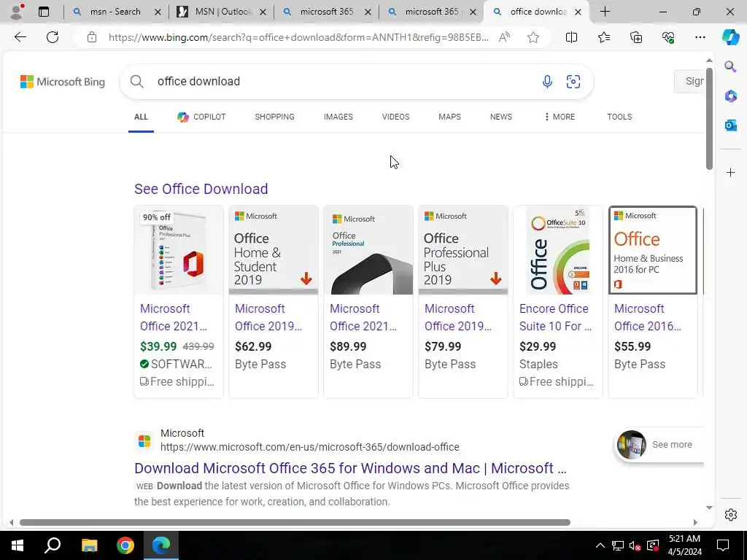
Task: Open the Favorites list icon
Action: point(603,37)
